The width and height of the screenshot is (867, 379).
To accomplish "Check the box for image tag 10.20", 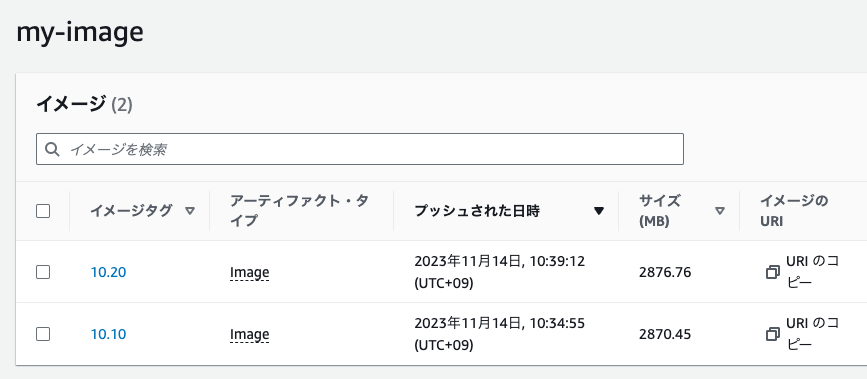I will tap(43, 272).
